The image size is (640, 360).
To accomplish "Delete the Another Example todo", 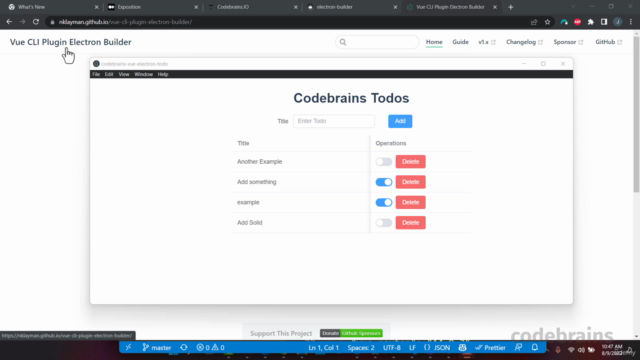I will pyautogui.click(x=411, y=162).
